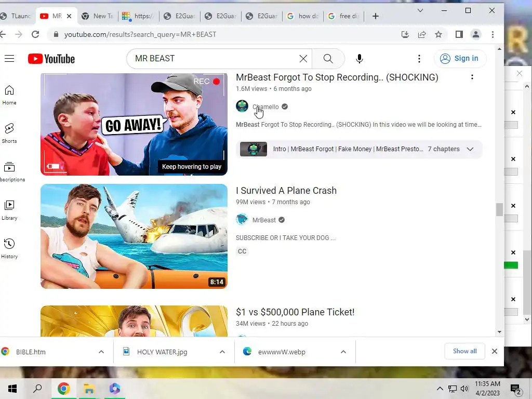This screenshot has height=399, width=532.
Task: Open volume control in system tray
Action: (x=464, y=389)
